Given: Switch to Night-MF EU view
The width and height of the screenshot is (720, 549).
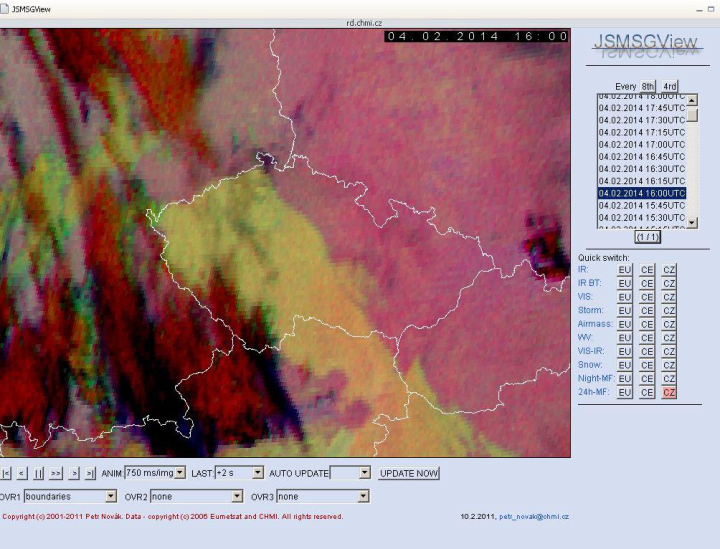Looking at the screenshot, I should click(624, 379).
